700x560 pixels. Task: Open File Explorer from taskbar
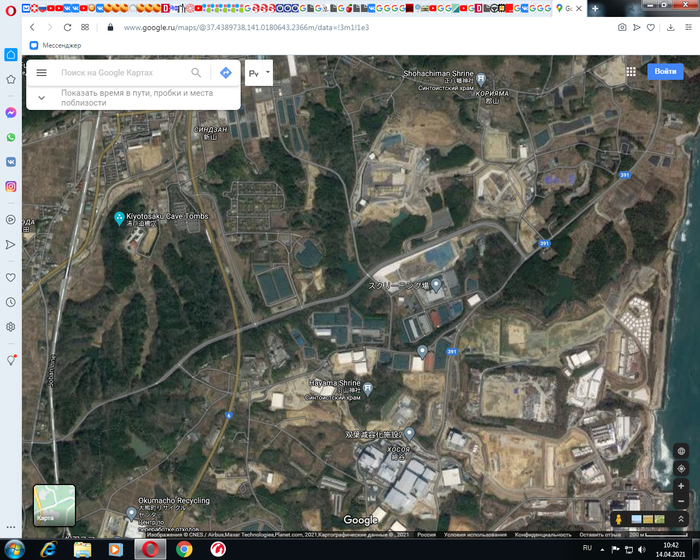(x=82, y=549)
